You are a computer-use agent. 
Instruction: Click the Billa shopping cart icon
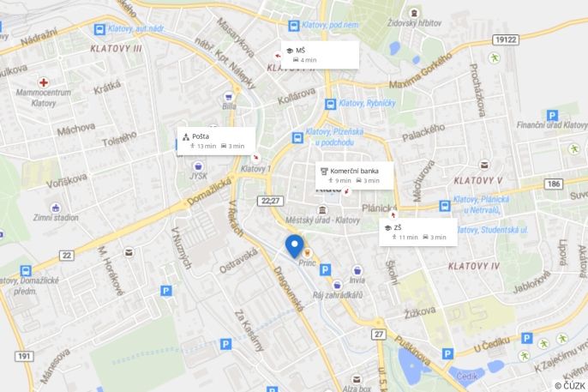(x=228, y=97)
